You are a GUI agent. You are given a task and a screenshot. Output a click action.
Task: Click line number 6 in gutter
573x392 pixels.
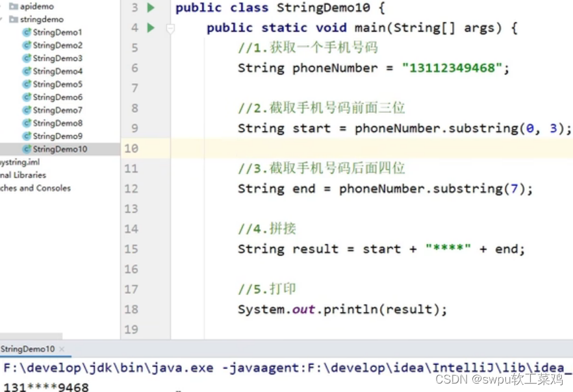[135, 68]
